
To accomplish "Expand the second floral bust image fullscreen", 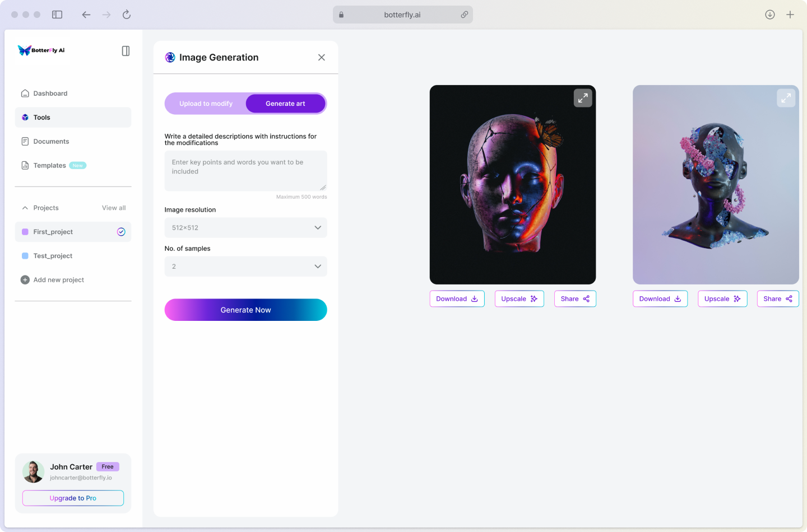I will click(x=786, y=98).
